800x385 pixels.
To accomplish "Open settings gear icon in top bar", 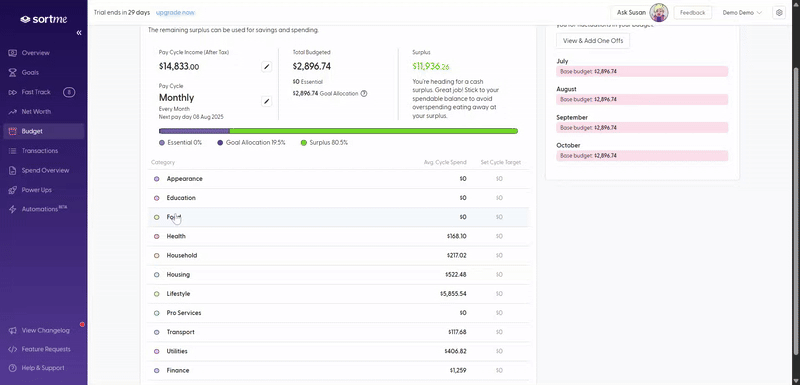I will [779, 13].
